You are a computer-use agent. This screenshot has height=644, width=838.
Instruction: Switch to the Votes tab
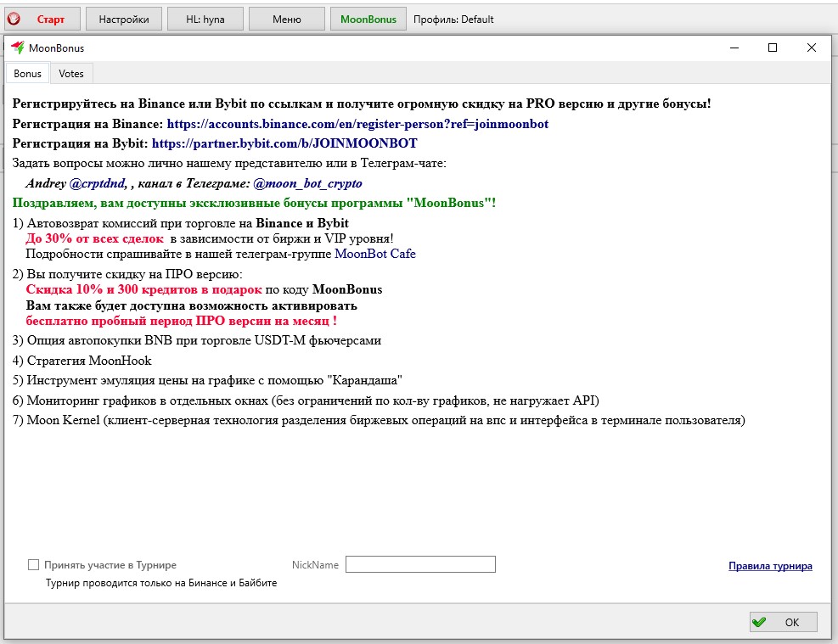click(x=71, y=74)
